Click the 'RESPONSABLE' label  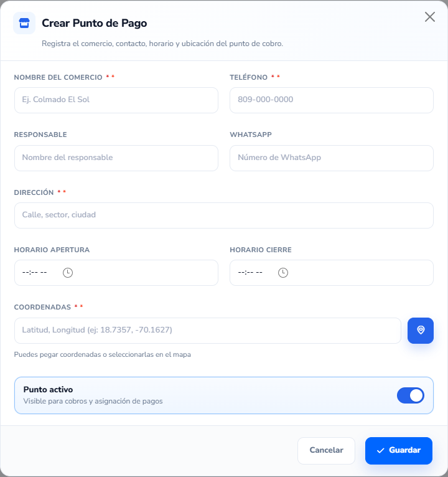pos(40,135)
